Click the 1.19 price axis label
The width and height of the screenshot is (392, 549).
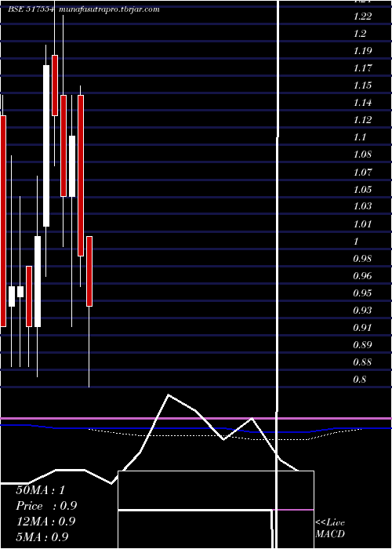(x=362, y=51)
